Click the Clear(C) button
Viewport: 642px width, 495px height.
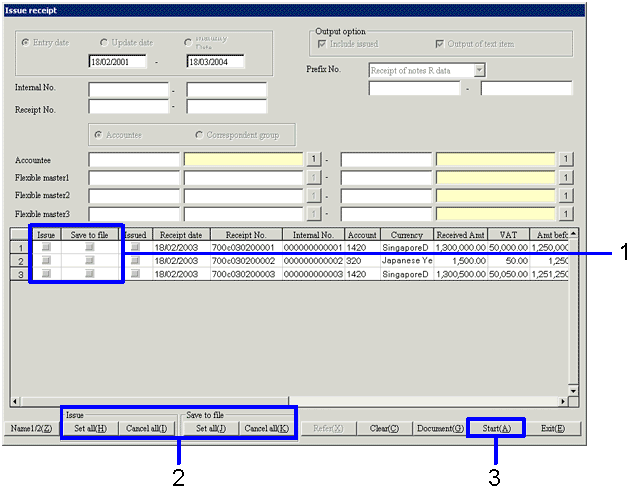click(384, 428)
